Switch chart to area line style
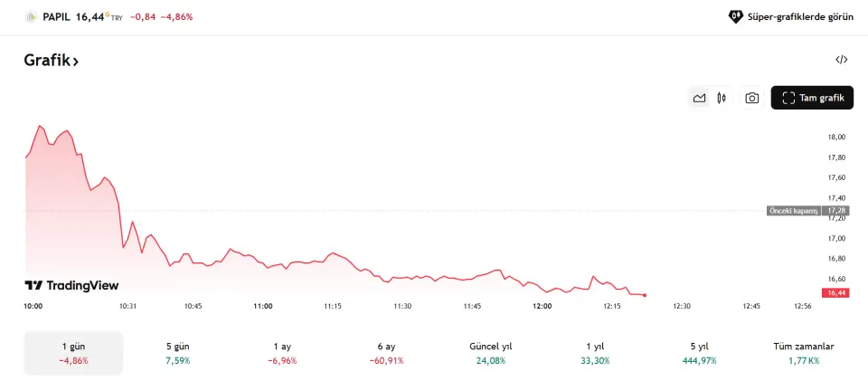The image size is (868, 381). click(699, 98)
